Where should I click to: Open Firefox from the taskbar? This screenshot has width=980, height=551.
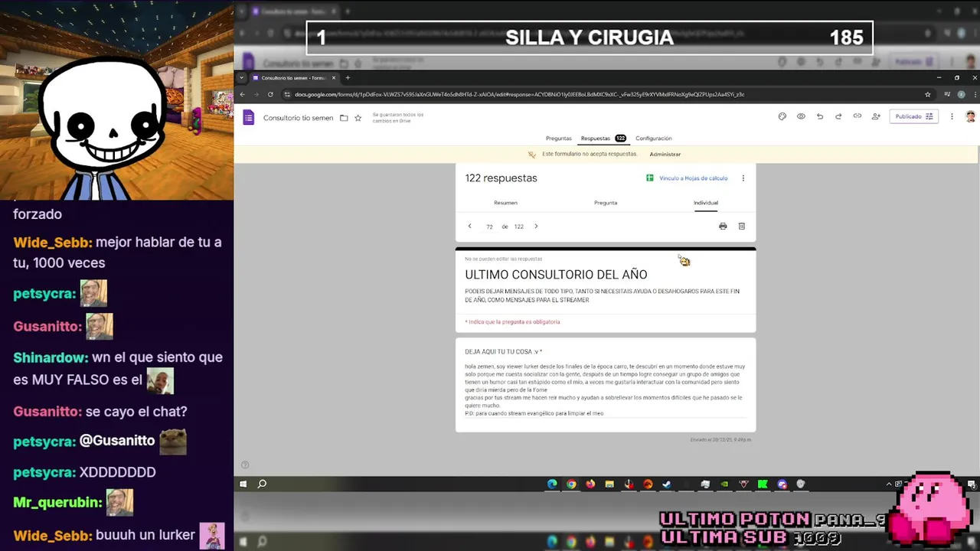590,484
